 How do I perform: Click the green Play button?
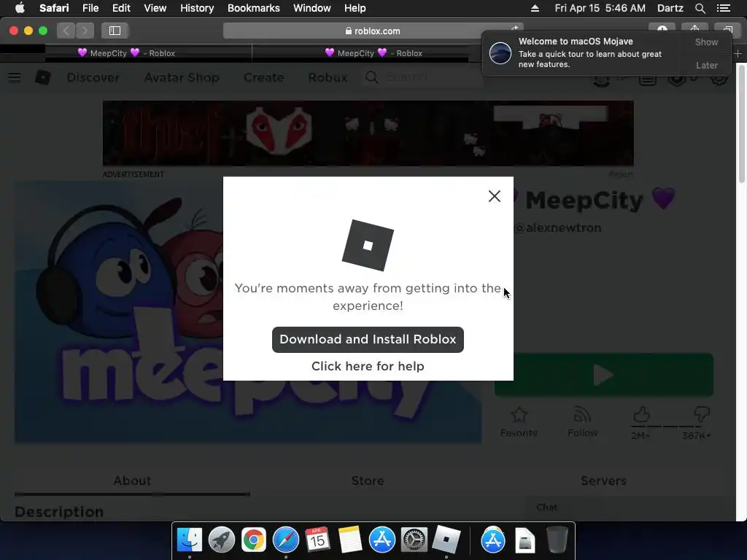click(x=603, y=375)
